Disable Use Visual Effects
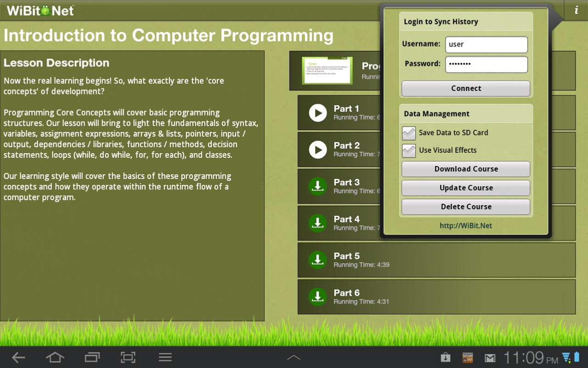This screenshot has width=588, height=368. [x=408, y=150]
